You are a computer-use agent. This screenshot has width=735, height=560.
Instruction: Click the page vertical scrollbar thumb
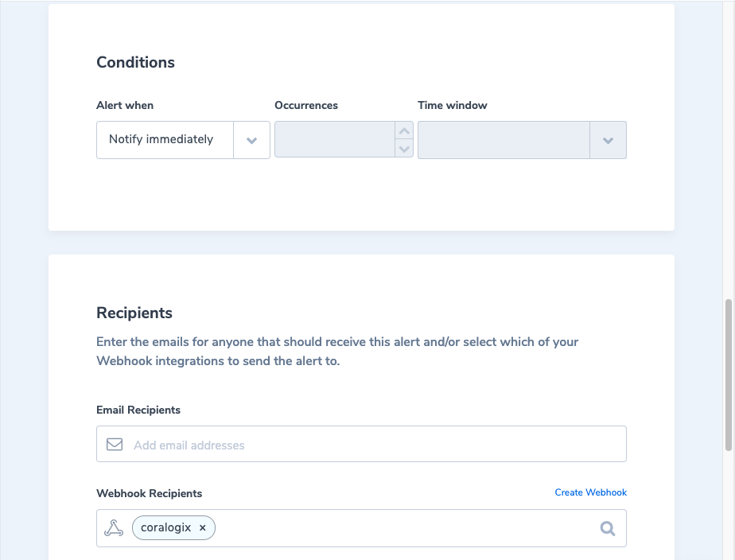tap(729, 374)
